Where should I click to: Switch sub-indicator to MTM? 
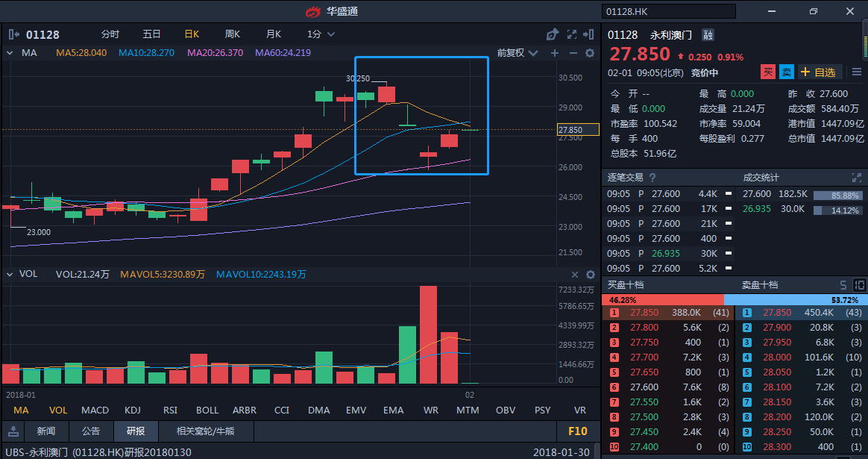point(468,410)
